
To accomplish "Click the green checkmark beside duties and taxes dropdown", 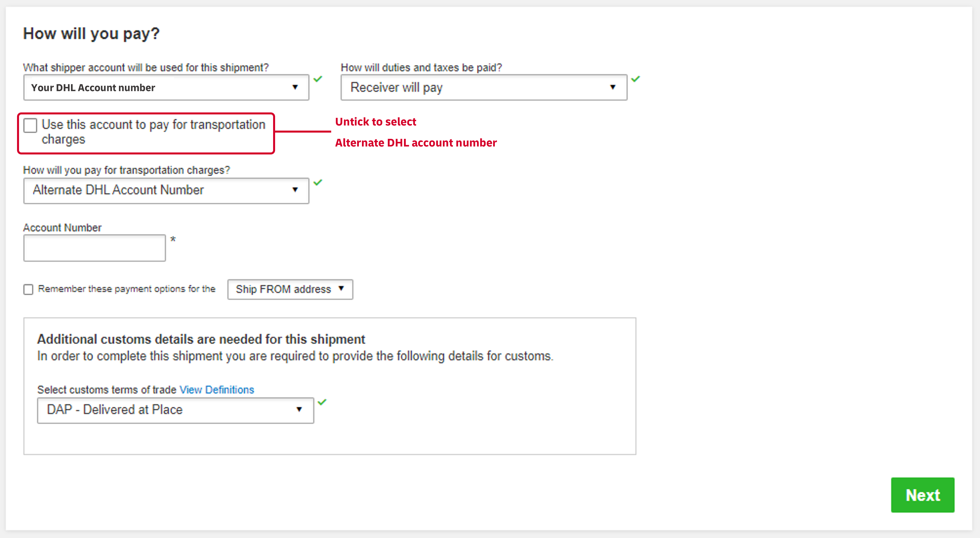I will tap(635, 79).
